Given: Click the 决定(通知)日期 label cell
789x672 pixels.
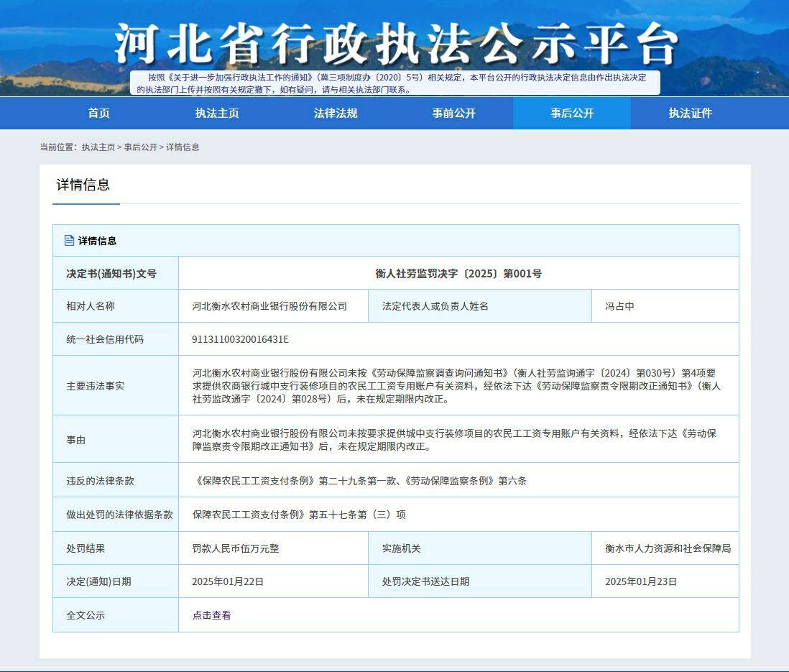Looking at the screenshot, I should point(116,581).
